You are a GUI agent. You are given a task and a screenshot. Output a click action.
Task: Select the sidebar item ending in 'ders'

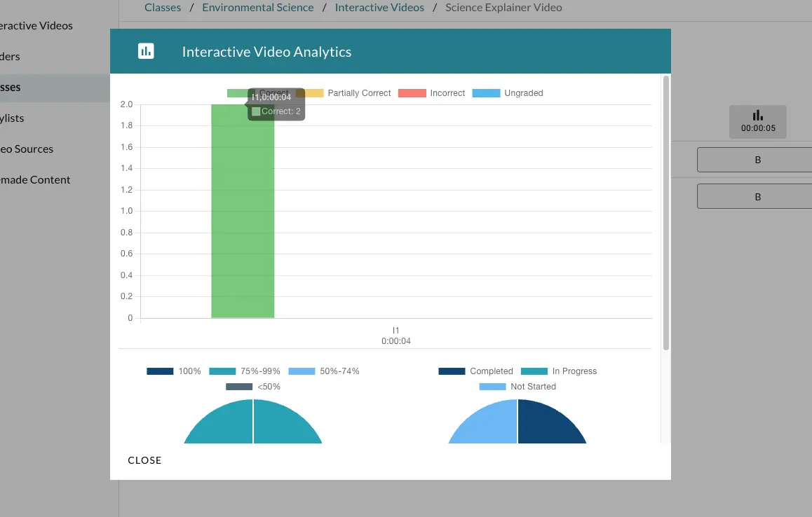click(10, 57)
